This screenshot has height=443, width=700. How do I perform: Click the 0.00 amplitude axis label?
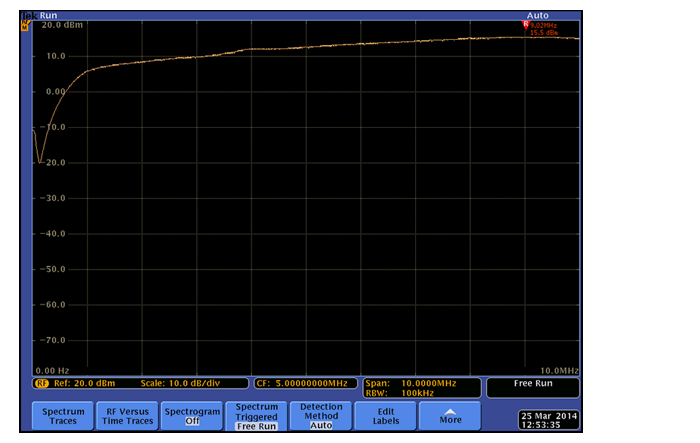(55, 92)
